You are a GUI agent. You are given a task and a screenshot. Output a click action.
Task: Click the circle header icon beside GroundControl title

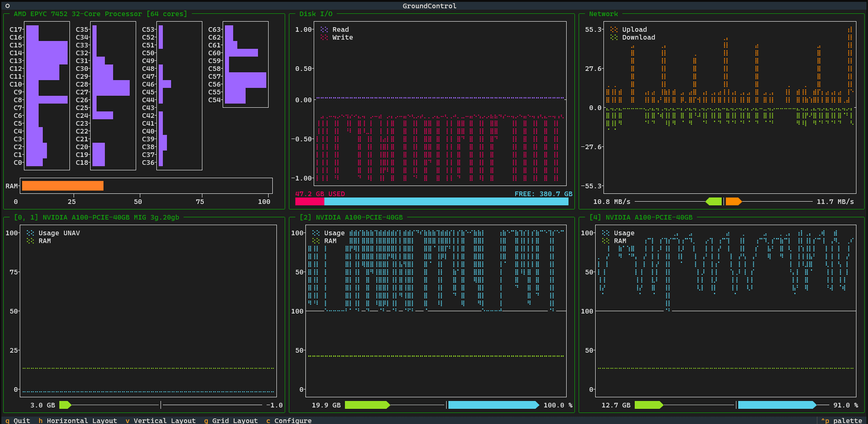[7, 6]
